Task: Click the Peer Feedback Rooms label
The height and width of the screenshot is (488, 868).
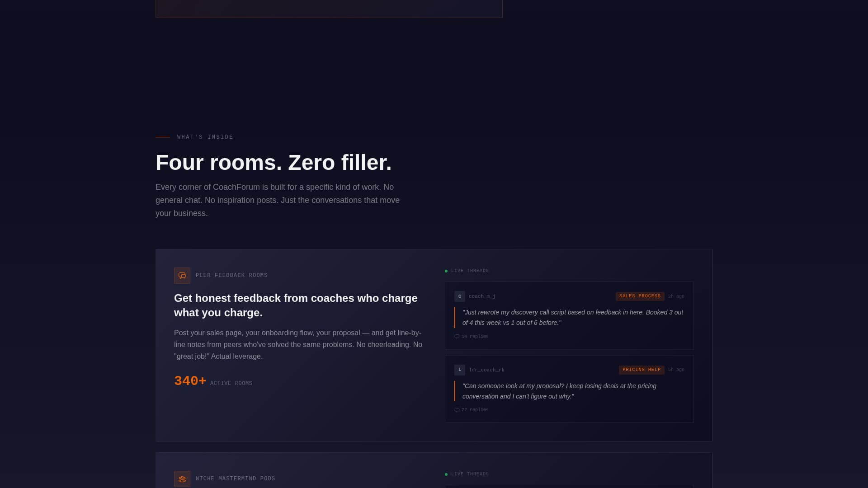Action: (x=231, y=275)
